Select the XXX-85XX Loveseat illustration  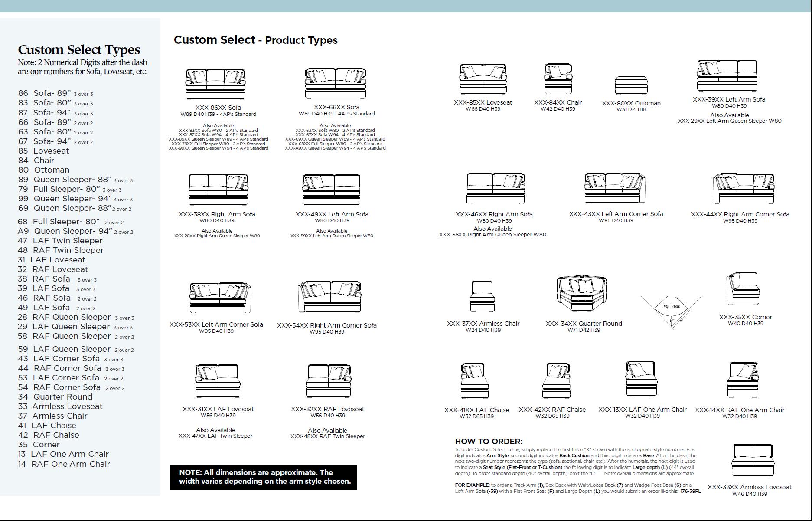pyautogui.click(x=483, y=79)
